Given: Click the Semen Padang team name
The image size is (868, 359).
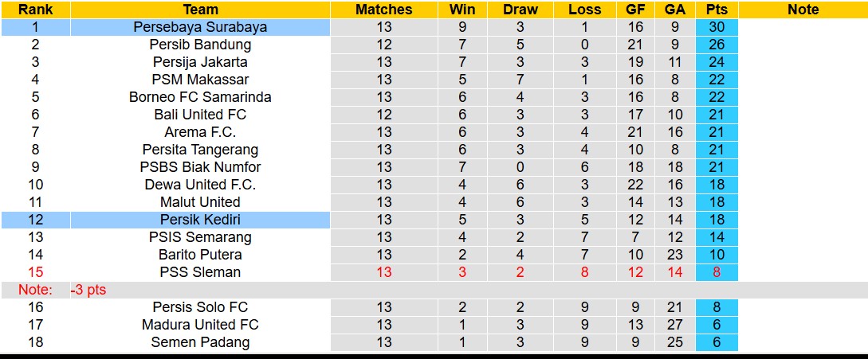Looking at the screenshot, I should 200,342.
